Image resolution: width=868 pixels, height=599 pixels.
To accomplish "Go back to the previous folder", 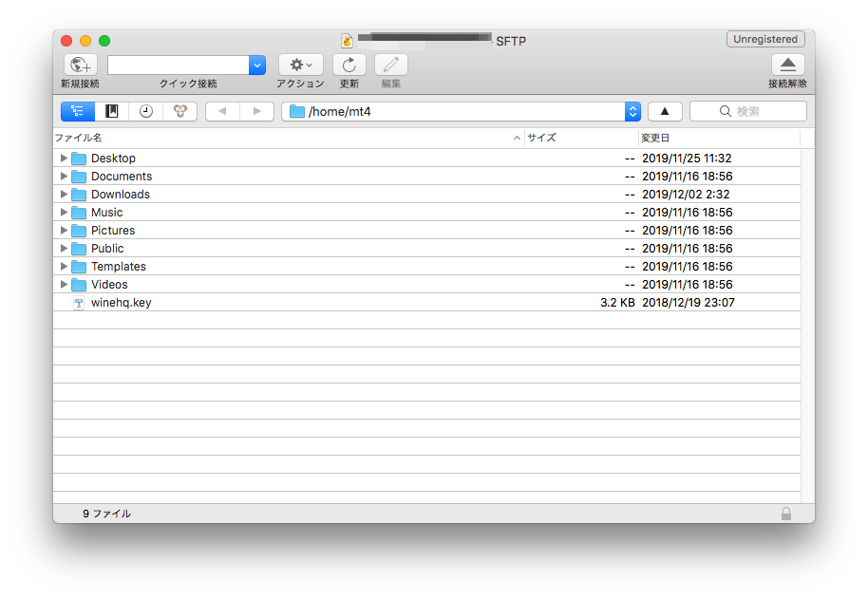I will [222, 111].
